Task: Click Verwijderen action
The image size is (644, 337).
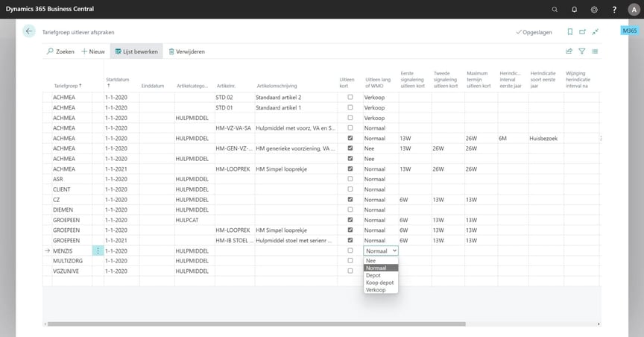Action: pos(186,51)
